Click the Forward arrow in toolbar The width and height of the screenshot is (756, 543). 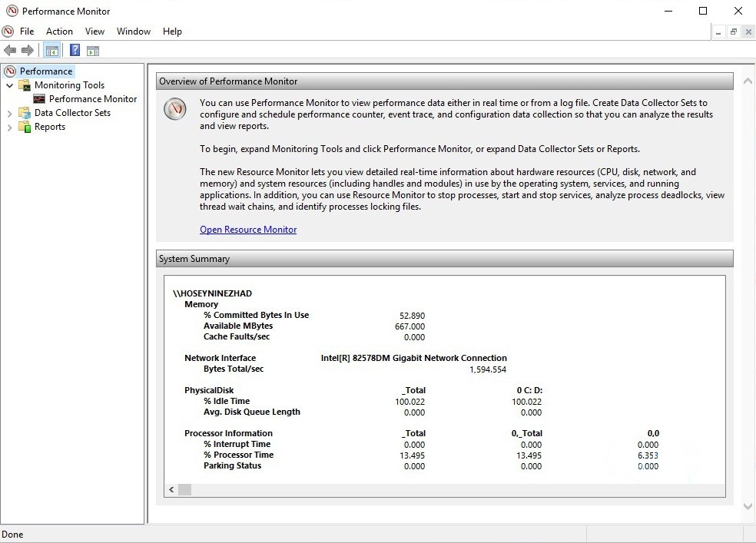click(x=28, y=51)
